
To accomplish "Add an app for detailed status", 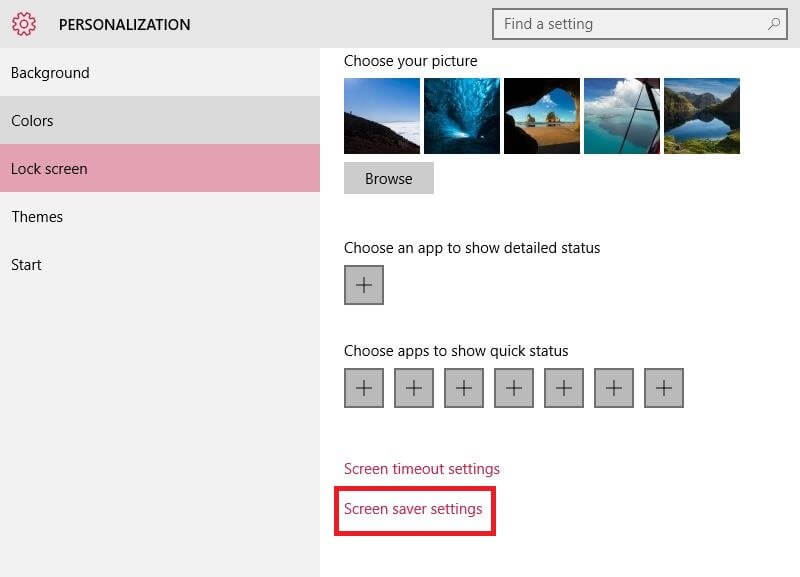I will (x=364, y=285).
